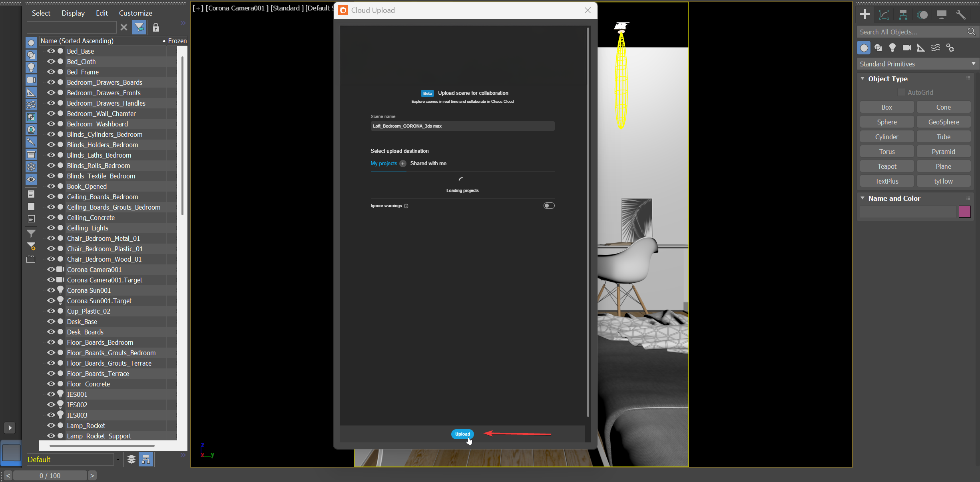Select the Shapes category icon

pyautogui.click(x=878, y=48)
